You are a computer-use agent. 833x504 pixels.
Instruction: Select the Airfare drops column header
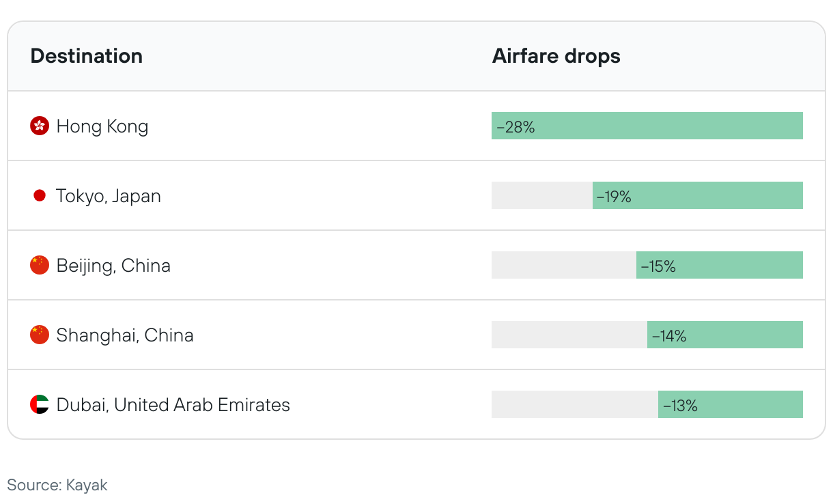[x=556, y=56]
